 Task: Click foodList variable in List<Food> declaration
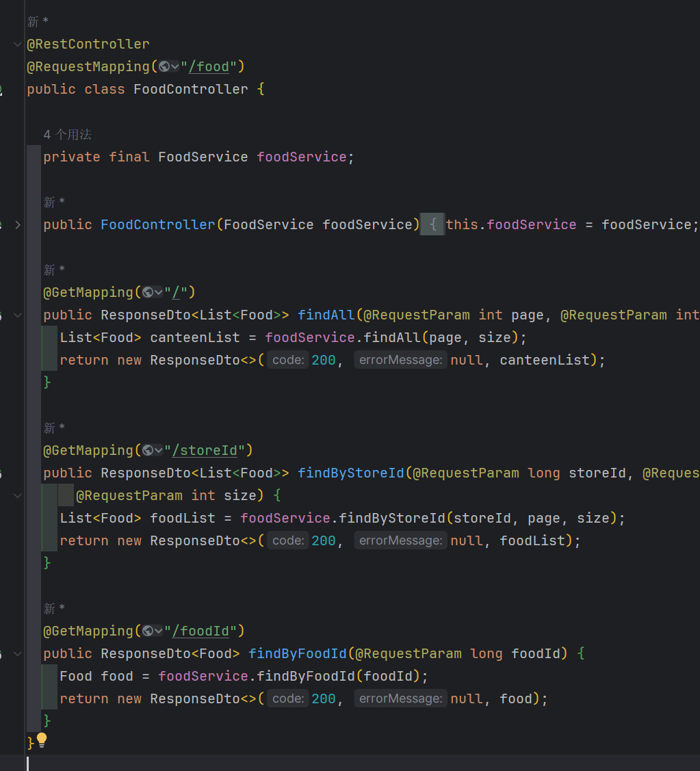(183, 519)
